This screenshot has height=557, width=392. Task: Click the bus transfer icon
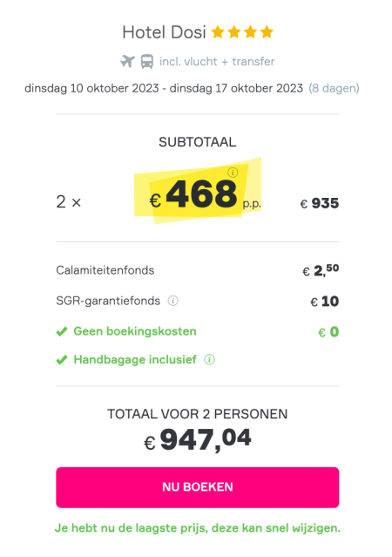click(x=146, y=61)
